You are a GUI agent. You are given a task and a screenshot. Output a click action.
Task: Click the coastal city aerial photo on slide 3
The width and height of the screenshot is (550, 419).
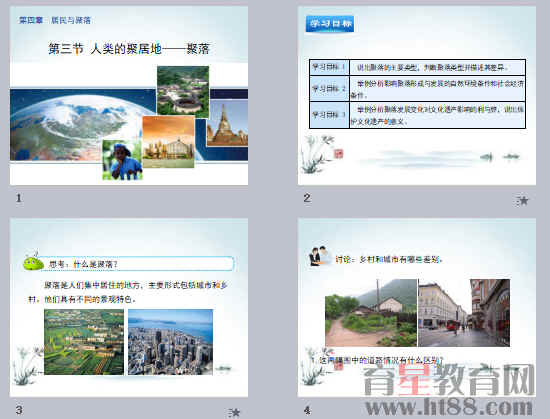[170, 342]
